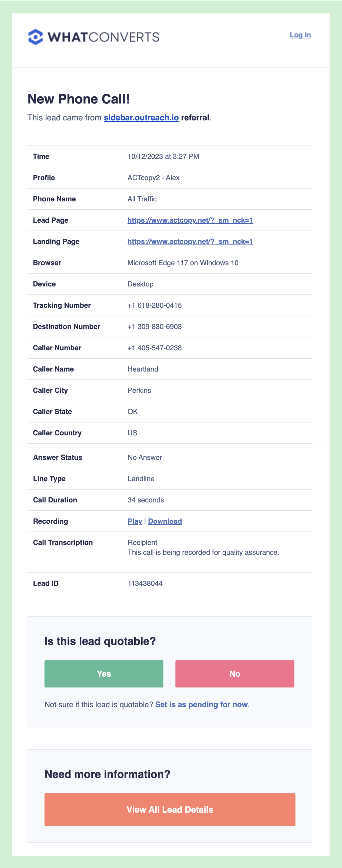Click the New Phone Call! heading

coord(79,99)
